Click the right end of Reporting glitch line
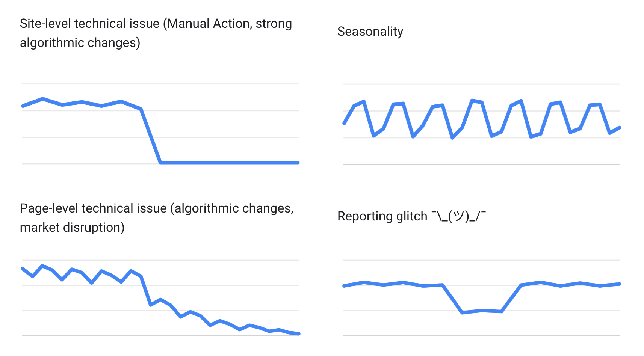 point(619,284)
